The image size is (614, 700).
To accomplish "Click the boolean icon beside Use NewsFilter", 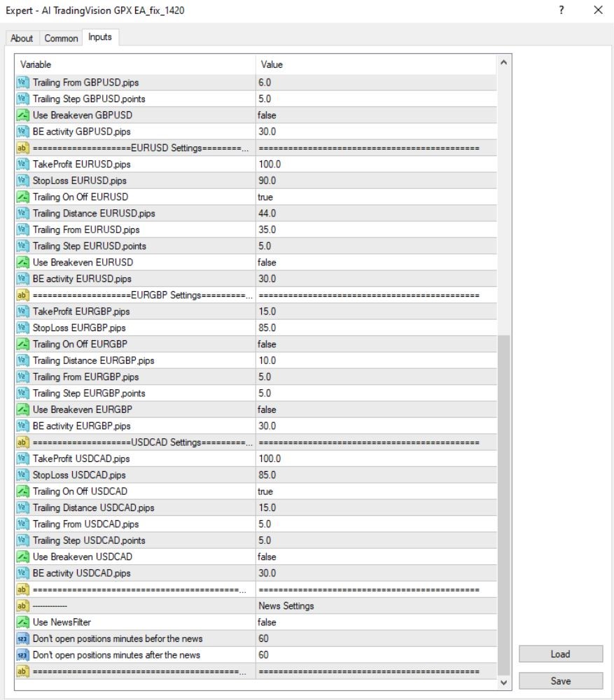I will [x=22, y=622].
